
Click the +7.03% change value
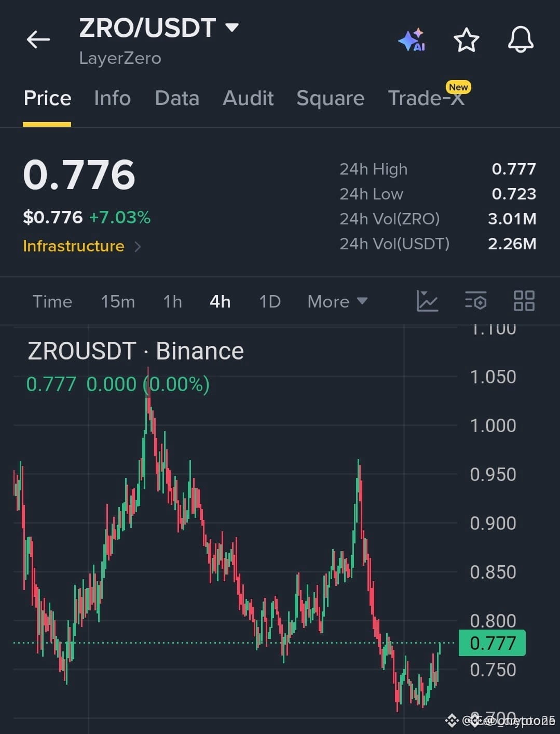(120, 217)
